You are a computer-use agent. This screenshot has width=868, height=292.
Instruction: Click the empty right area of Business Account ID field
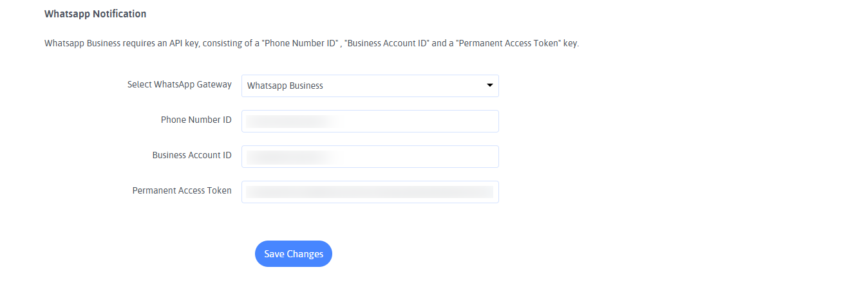coord(438,156)
